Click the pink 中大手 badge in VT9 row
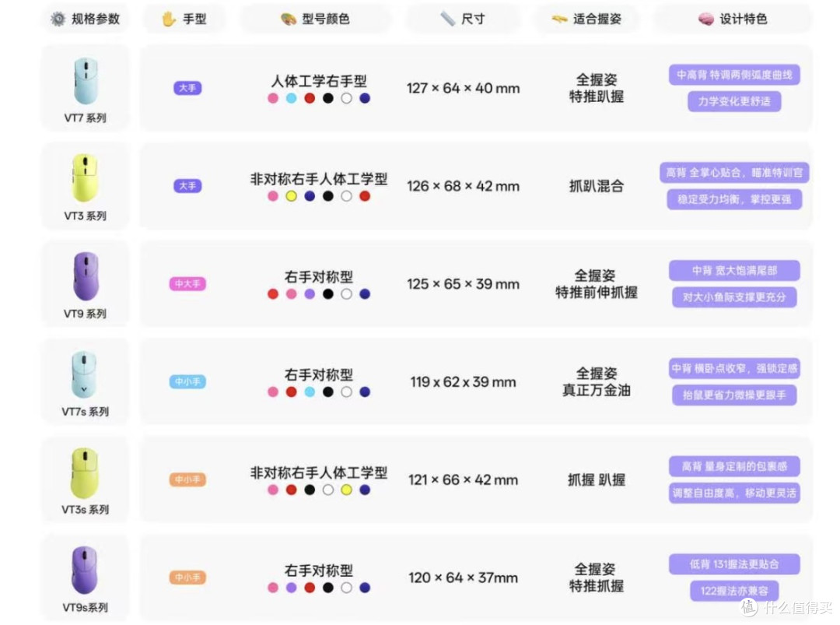The width and height of the screenshot is (840, 625). pos(187,283)
